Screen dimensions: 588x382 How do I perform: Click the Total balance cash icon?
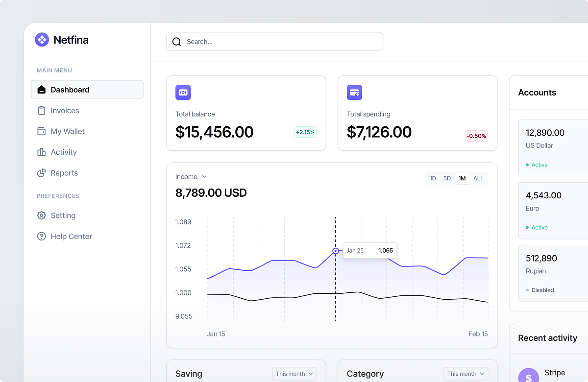(183, 92)
